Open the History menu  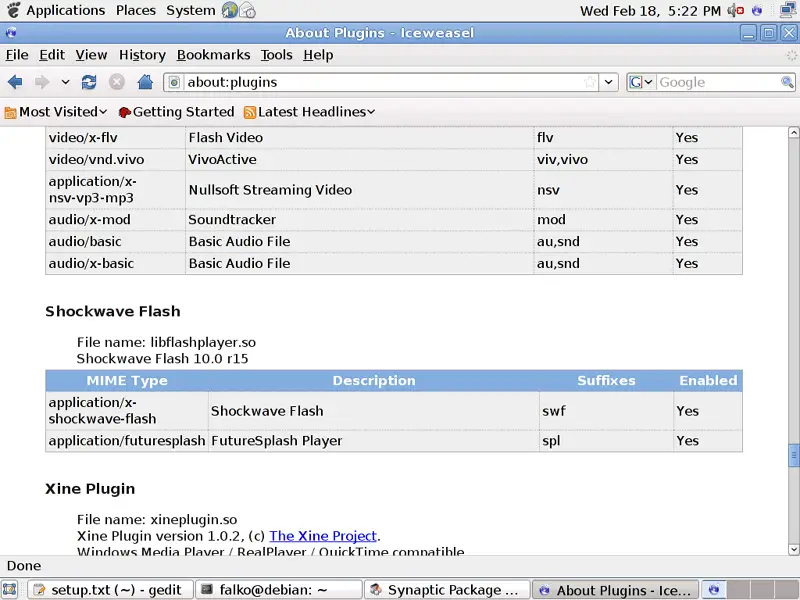(142, 55)
